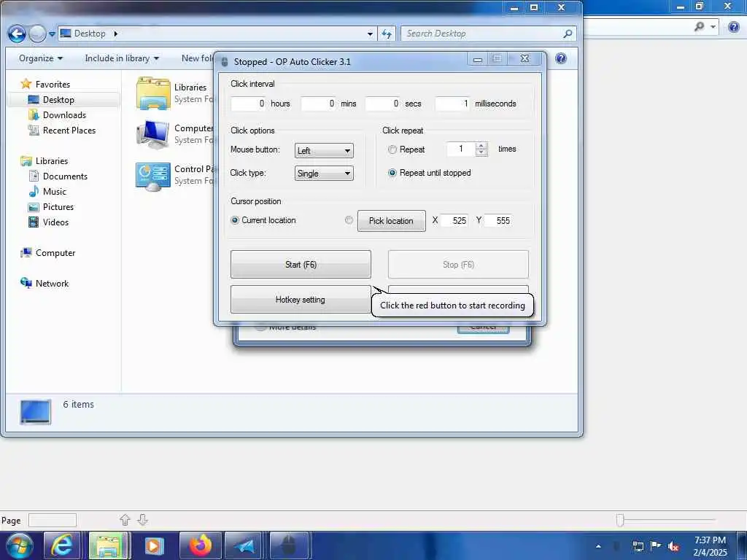Go back in the Explorer window
The height and width of the screenshot is (560, 747).
click(x=17, y=34)
